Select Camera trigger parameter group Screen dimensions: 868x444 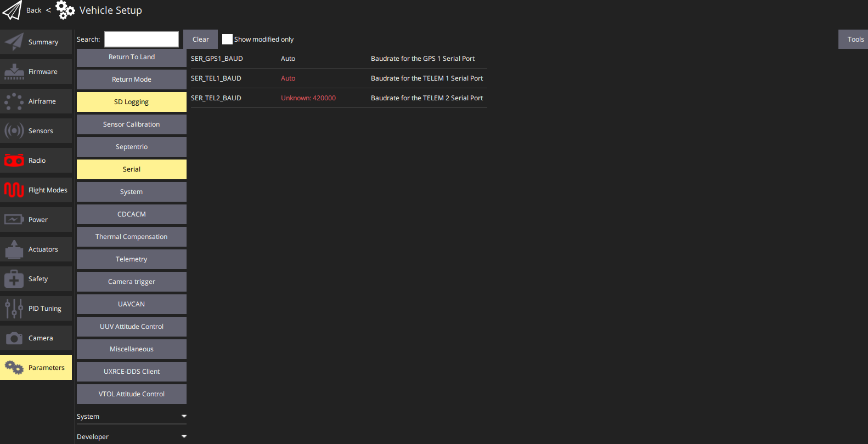click(132, 282)
